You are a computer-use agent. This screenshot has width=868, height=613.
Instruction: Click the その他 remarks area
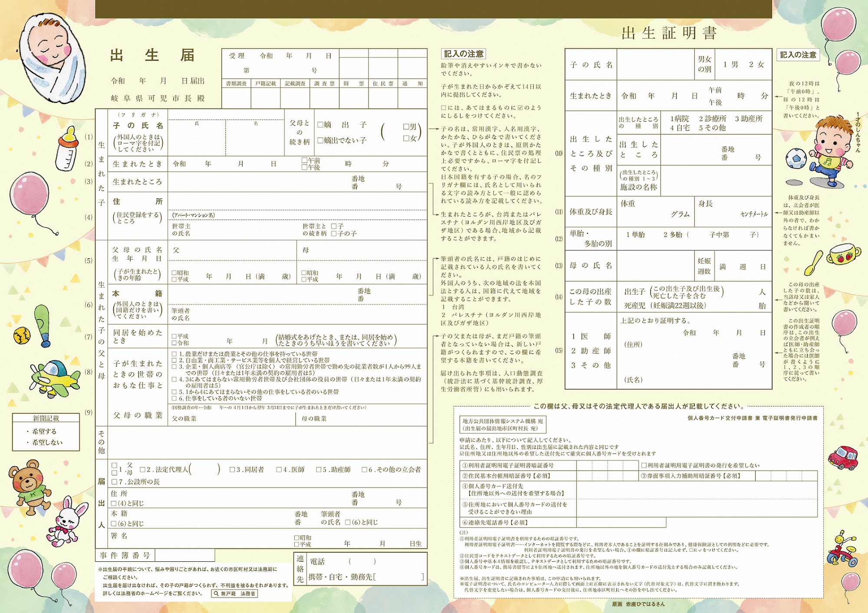click(x=267, y=442)
